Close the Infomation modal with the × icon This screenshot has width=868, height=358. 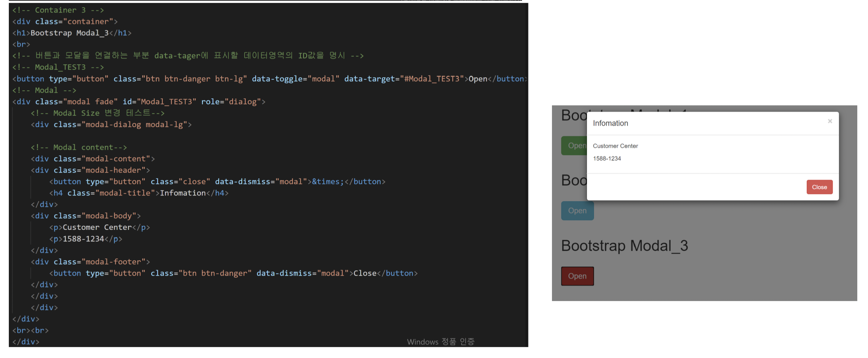[x=830, y=121]
